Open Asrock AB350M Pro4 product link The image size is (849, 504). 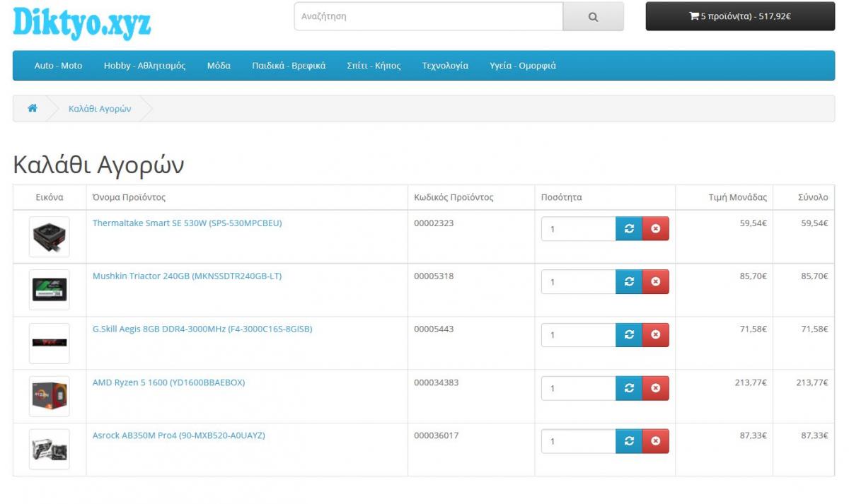pyautogui.click(x=179, y=435)
